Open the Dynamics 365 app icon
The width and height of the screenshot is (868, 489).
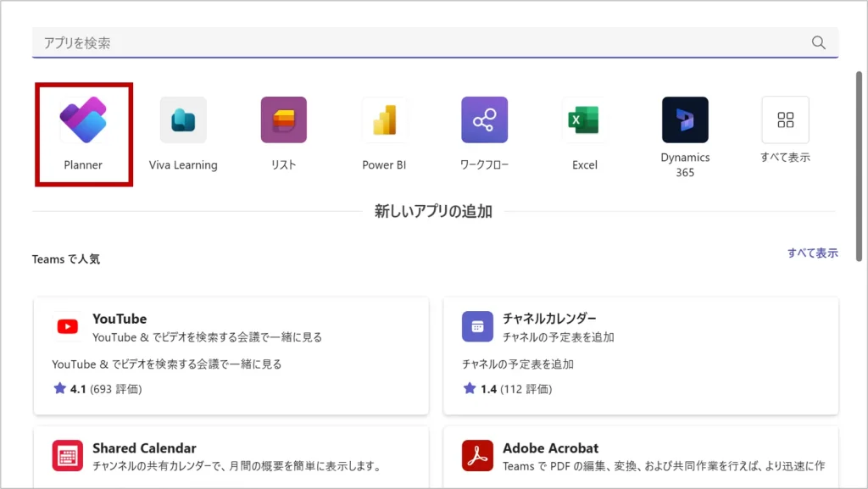[x=685, y=120]
